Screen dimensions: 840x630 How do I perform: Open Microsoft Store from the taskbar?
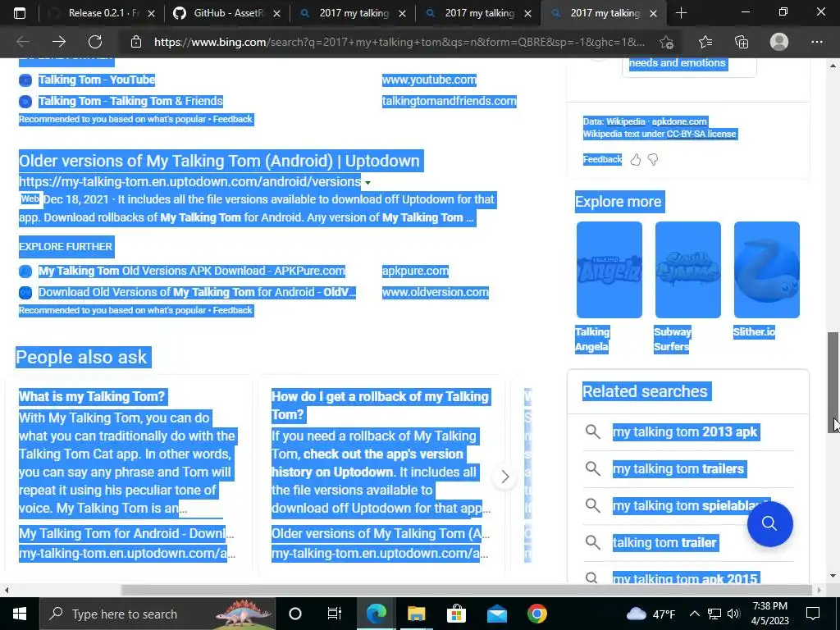tap(456, 614)
